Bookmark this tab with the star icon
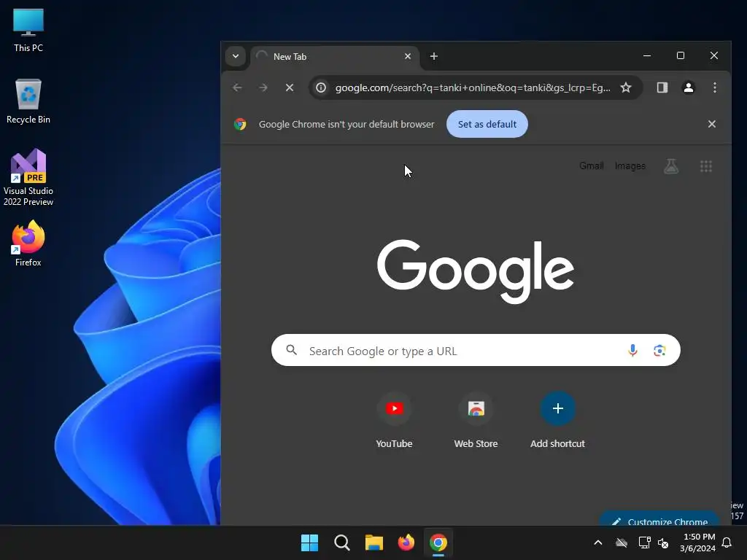 point(625,87)
